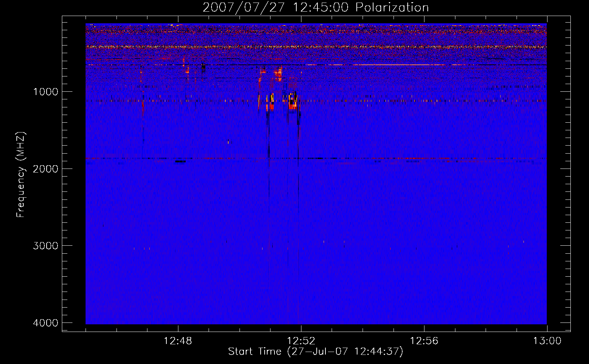Click the 13:00 time tick label
589x364 pixels.
click(x=547, y=341)
